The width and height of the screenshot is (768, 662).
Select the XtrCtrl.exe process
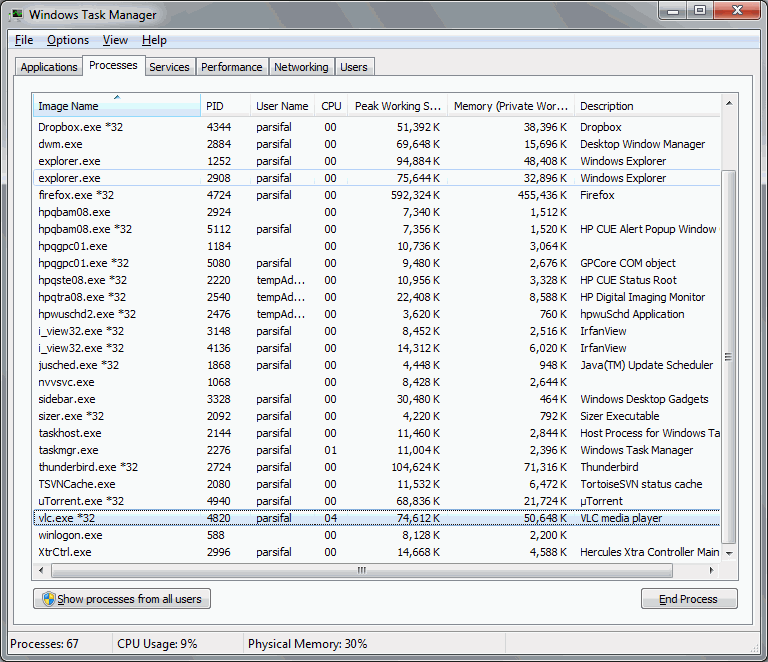(x=377, y=552)
